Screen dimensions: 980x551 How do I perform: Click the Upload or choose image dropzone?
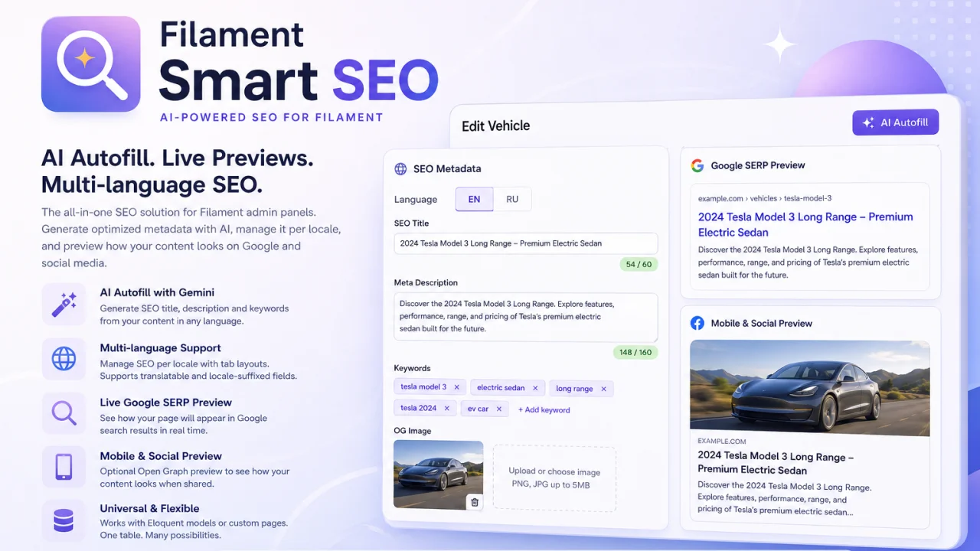554,478
